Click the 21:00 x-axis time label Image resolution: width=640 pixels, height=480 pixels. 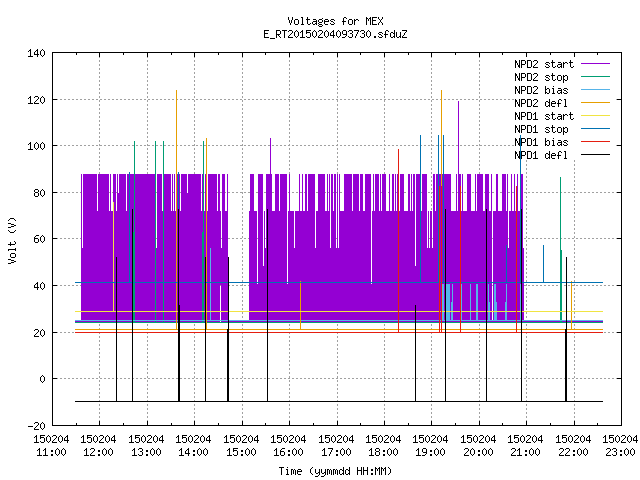526,452
